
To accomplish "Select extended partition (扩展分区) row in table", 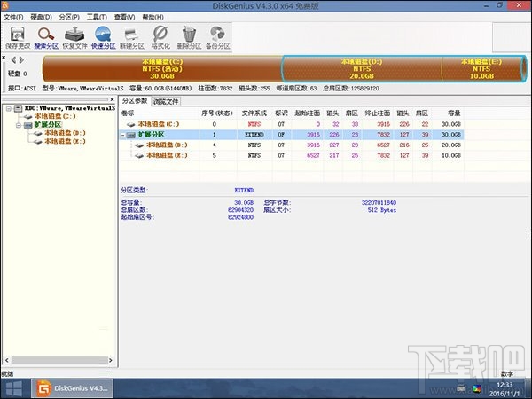I will (292, 135).
